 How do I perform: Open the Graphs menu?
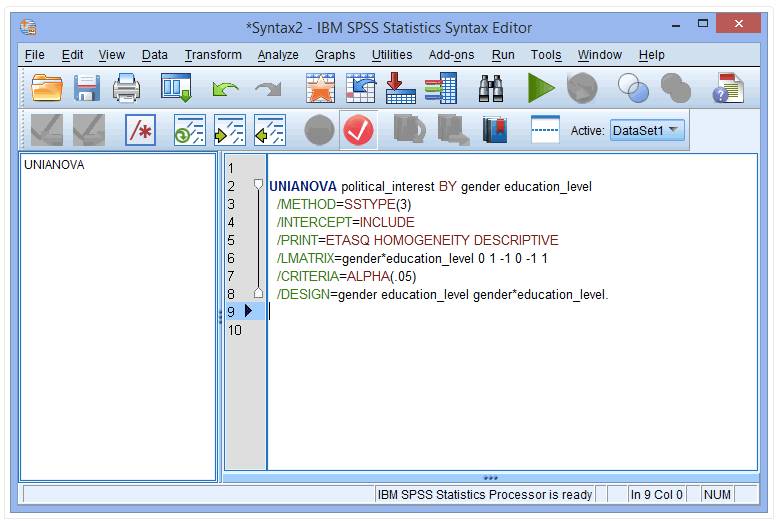coord(335,55)
